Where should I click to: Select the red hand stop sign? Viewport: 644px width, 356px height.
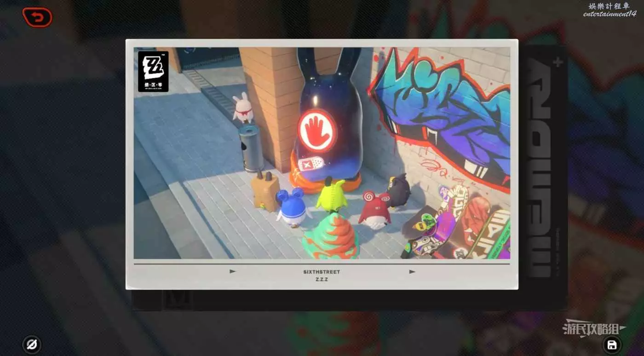point(316,131)
